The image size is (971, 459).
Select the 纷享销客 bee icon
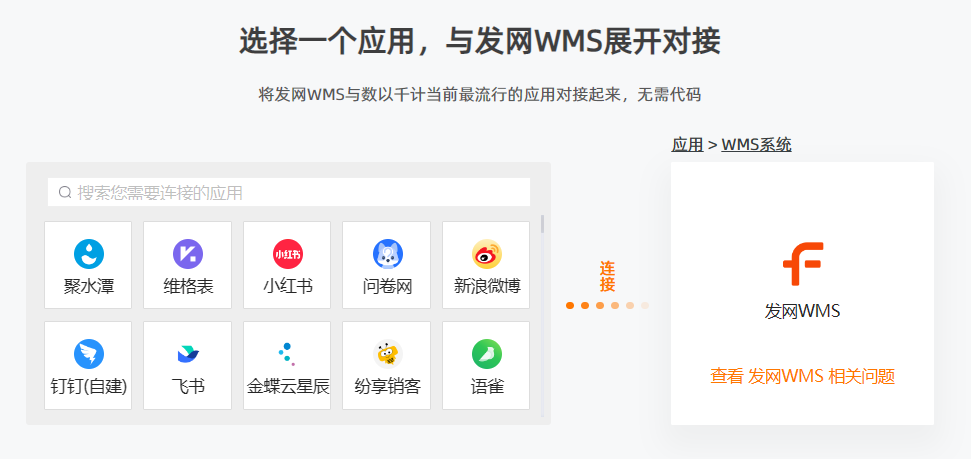click(388, 354)
